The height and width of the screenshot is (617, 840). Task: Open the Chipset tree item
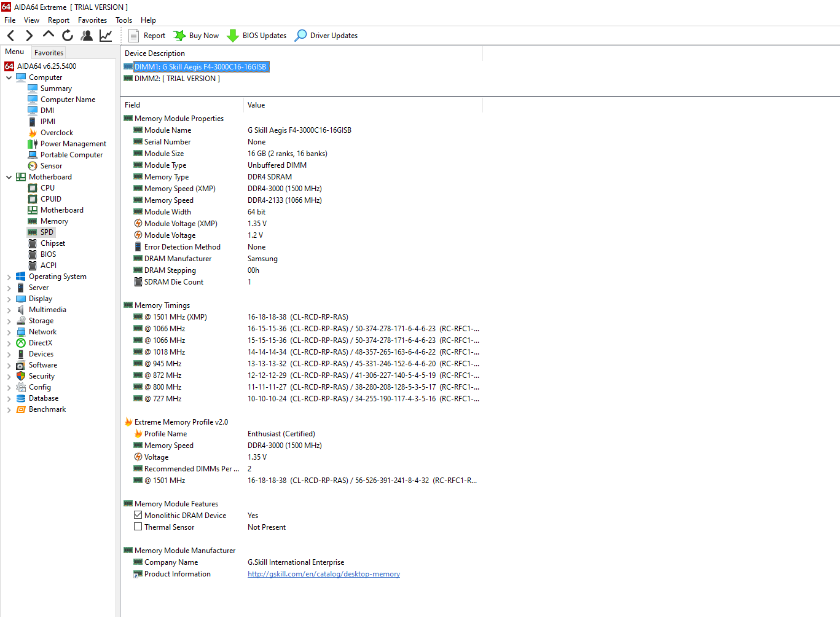(x=46, y=243)
